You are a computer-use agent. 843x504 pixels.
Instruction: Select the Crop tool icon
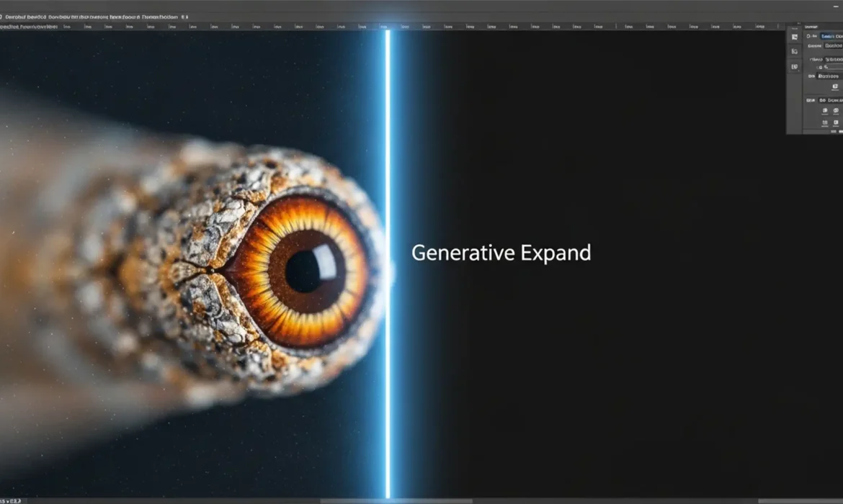pos(794,50)
